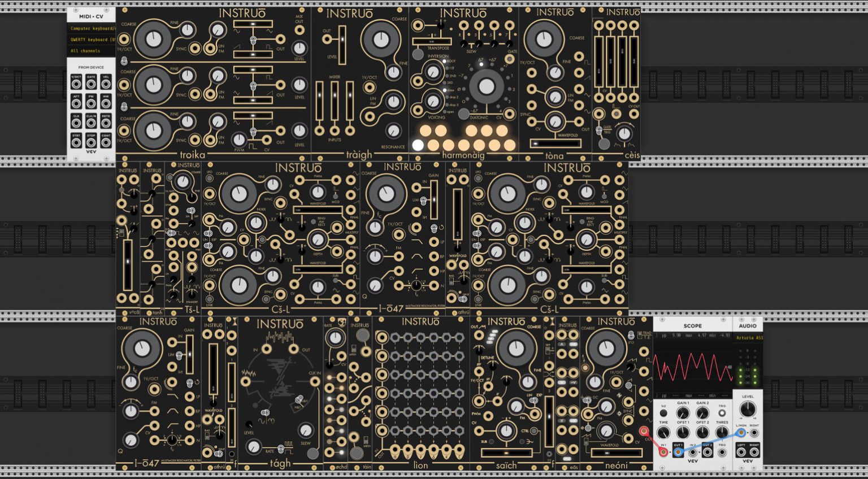Select the drop 2 voicing on harmonàig
Image resolution: width=868 pixels, height=479 pixels.
(x=447, y=97)
